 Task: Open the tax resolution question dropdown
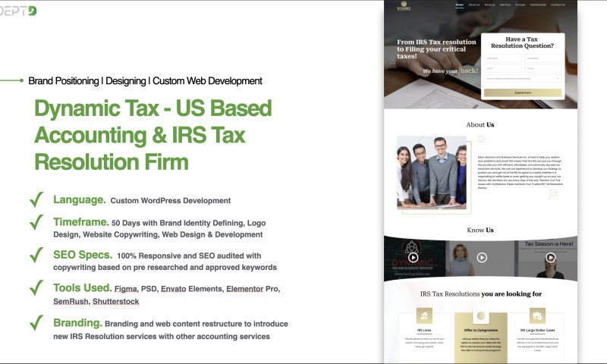click(523, 78)
